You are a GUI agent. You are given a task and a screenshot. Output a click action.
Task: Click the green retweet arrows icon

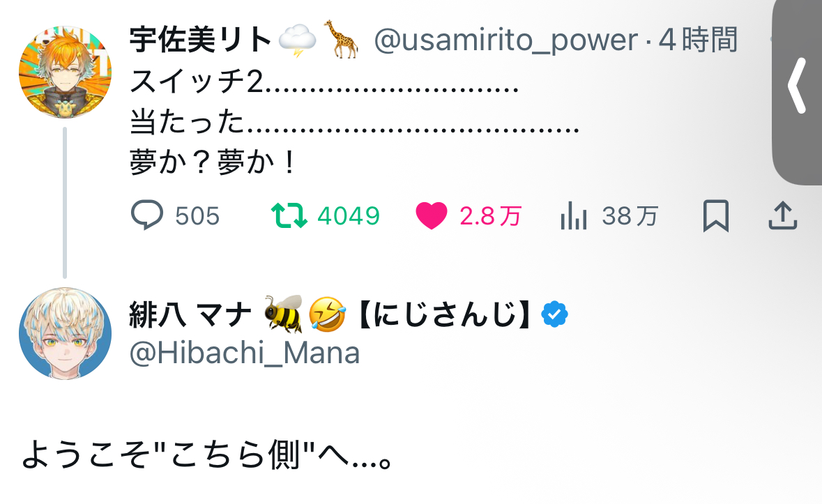click(x=289, y=216)
